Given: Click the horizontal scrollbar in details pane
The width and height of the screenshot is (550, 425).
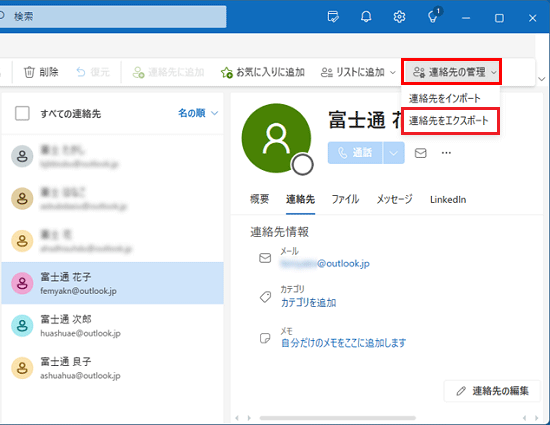Looking at the screenshot, I should click(337, 418).
